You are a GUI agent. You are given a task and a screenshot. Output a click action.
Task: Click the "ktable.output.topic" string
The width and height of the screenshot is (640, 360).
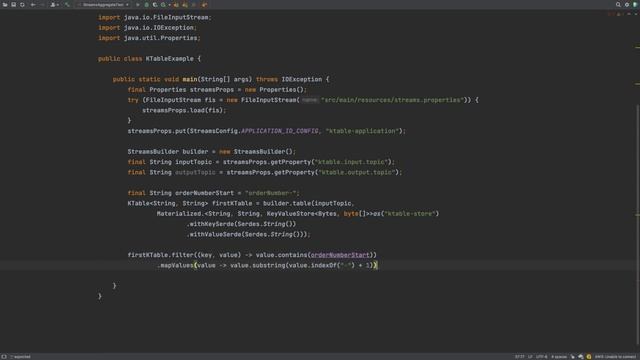coord(357,172)
